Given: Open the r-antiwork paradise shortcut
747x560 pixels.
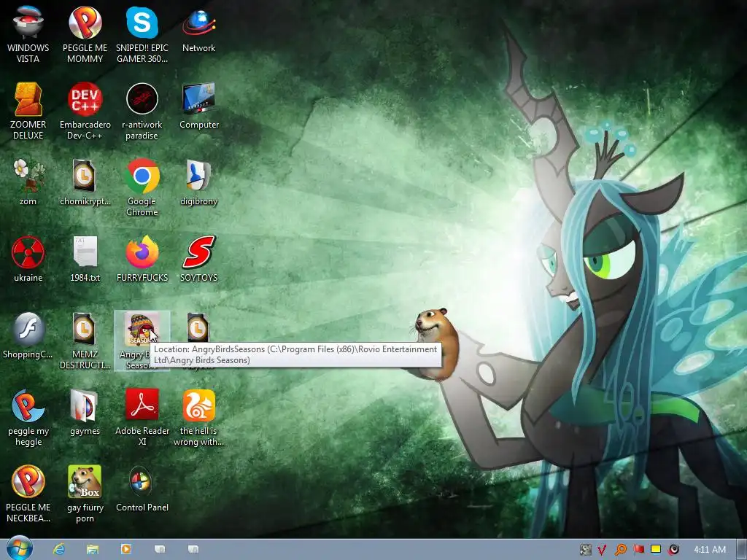Looking at the screenshot, I should pyautogui.click(x=142, y=111).
